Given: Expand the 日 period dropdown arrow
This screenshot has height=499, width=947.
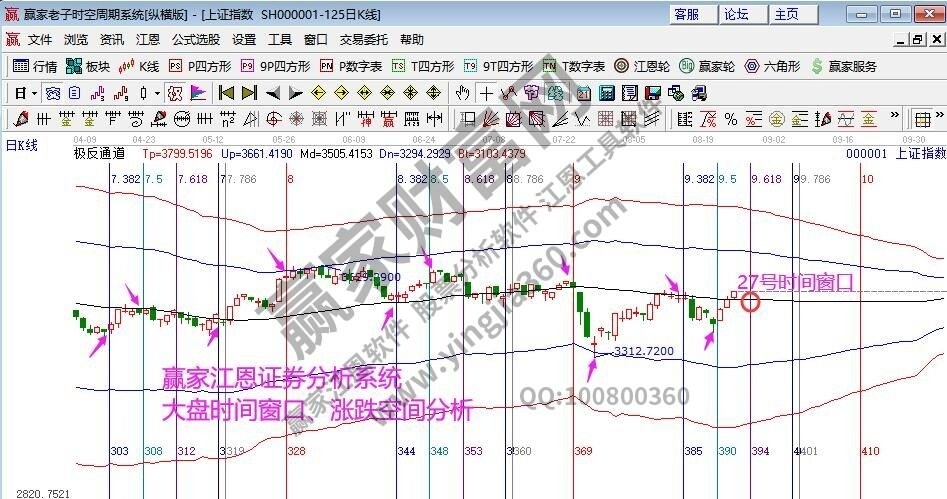Looking at the screenshot, I should click(33, 93).
